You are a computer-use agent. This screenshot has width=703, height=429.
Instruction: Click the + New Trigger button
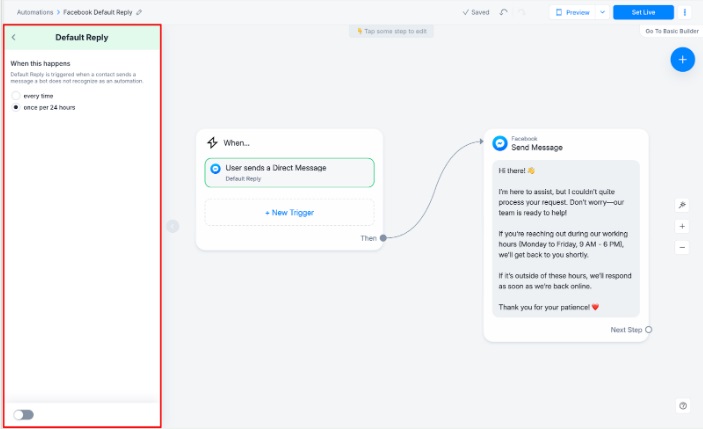pyautogui.click(x=289, y=212)
